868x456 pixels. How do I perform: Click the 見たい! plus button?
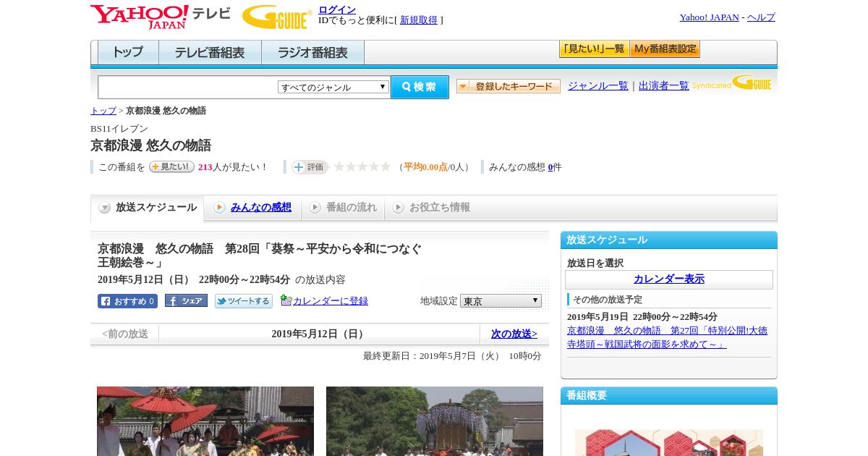171,166
